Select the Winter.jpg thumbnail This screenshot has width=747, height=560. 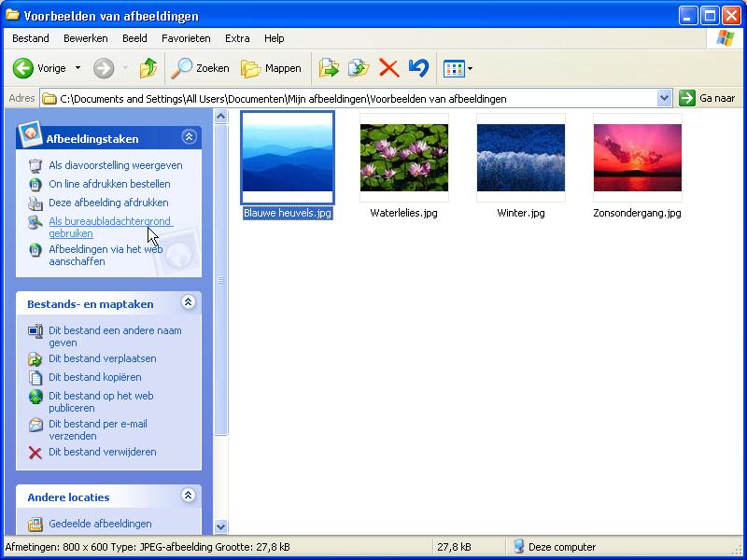[520, 159]
